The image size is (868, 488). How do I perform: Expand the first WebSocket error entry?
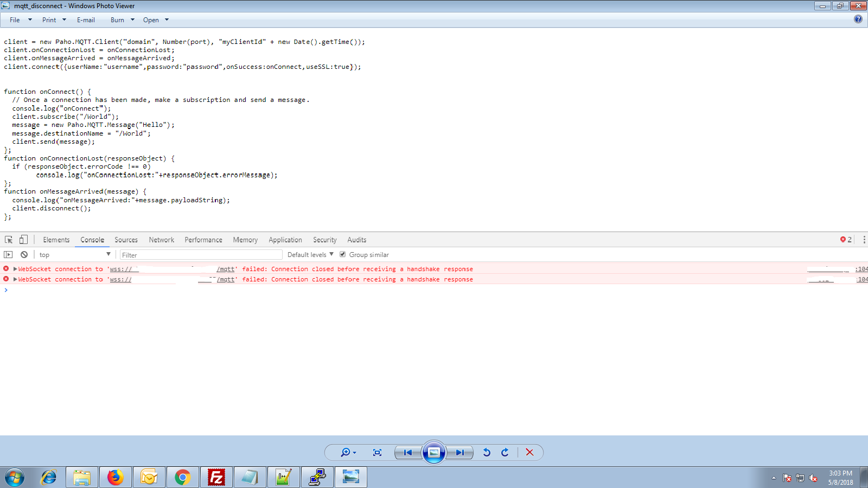point(15,269)
